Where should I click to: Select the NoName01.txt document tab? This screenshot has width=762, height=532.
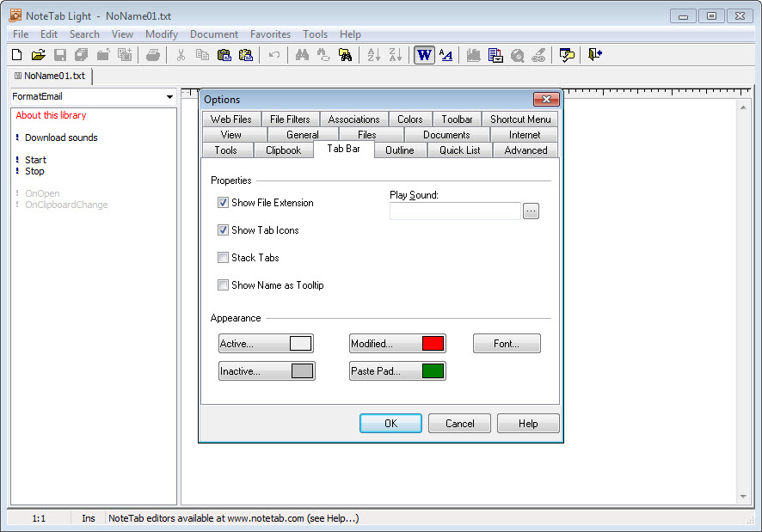(x=50, y=76)
